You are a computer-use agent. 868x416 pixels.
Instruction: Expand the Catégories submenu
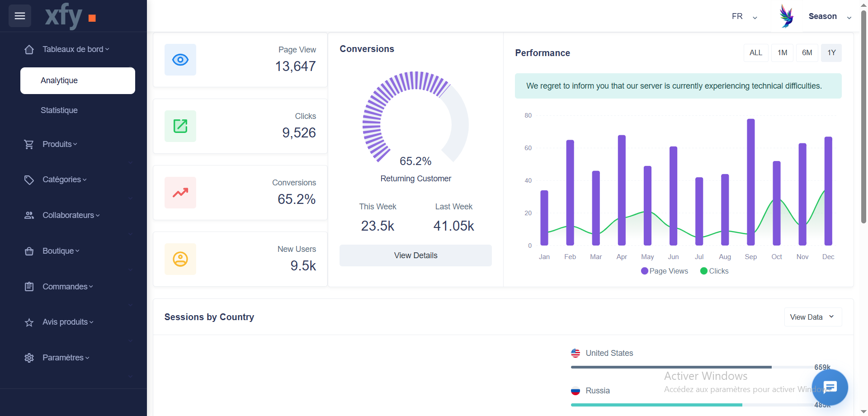(x=65, y=180)
